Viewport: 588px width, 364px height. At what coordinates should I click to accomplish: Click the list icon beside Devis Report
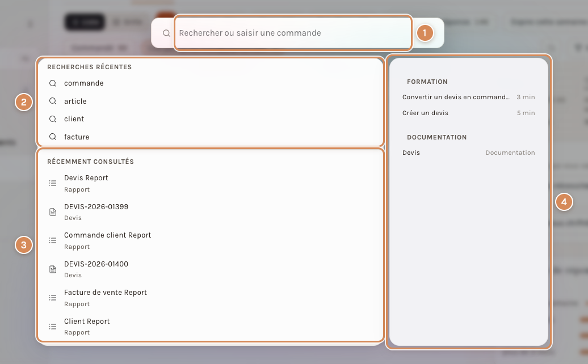(53, 183)
